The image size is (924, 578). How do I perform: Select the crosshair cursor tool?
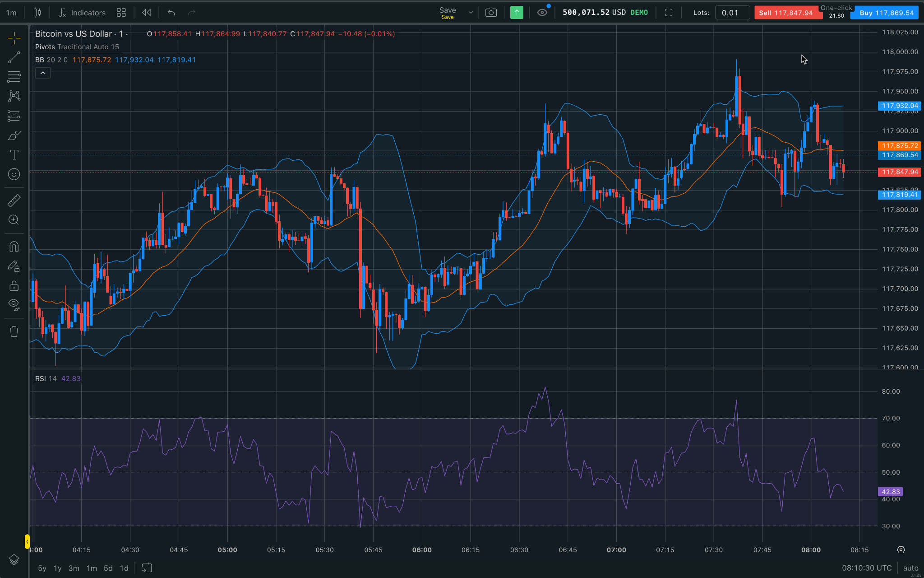click(x=14, y=38)
